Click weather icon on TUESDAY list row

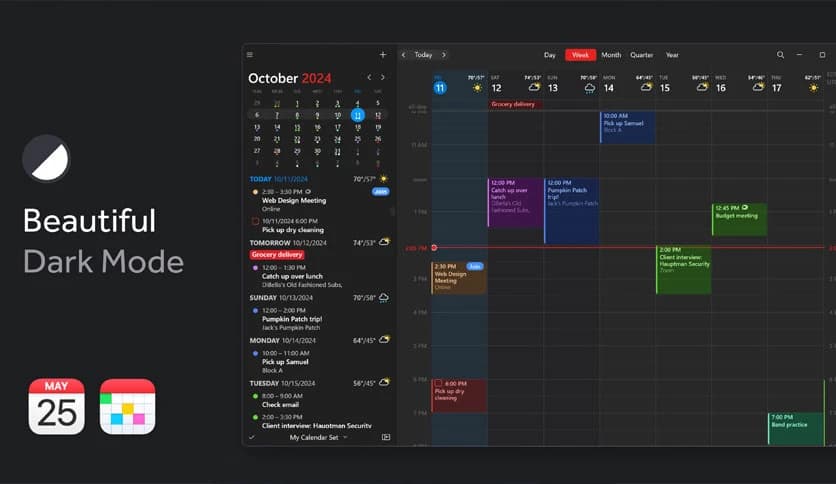click(384, 382)
